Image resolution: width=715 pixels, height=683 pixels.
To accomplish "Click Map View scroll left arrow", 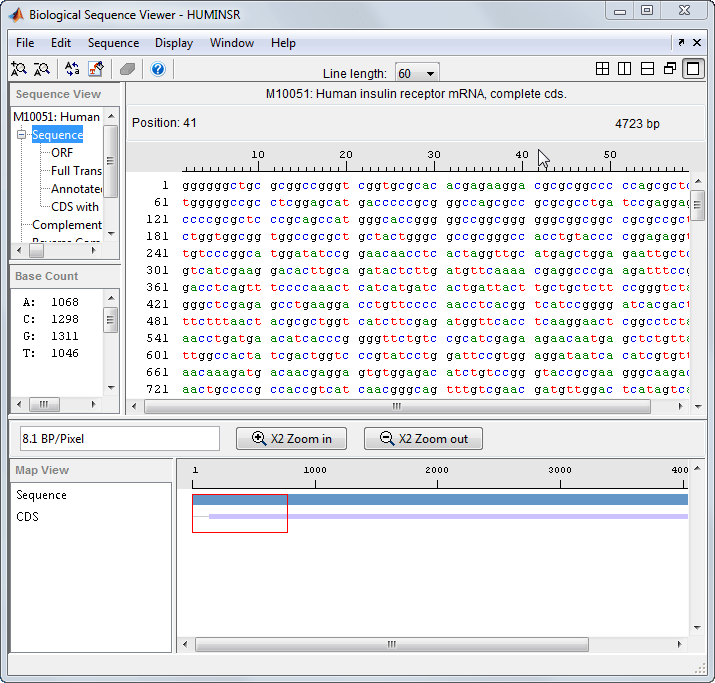I will tap(185, 644).
